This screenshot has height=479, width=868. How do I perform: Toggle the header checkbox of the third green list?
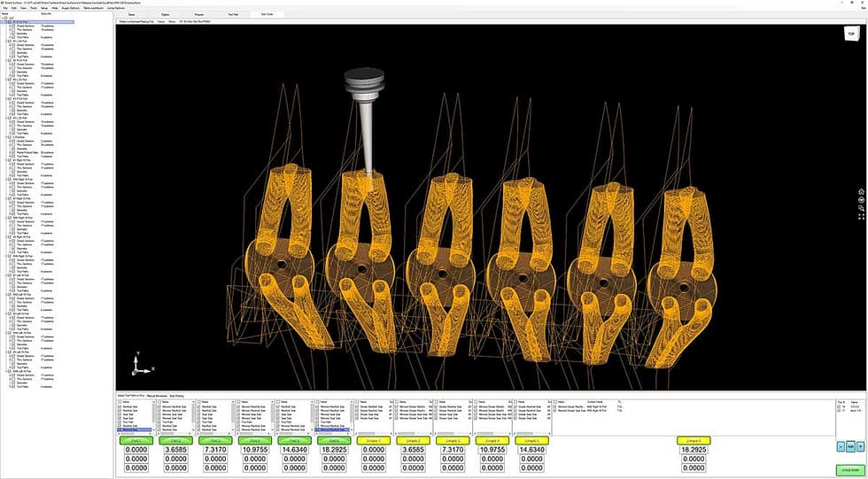click(x=199, y=402)
